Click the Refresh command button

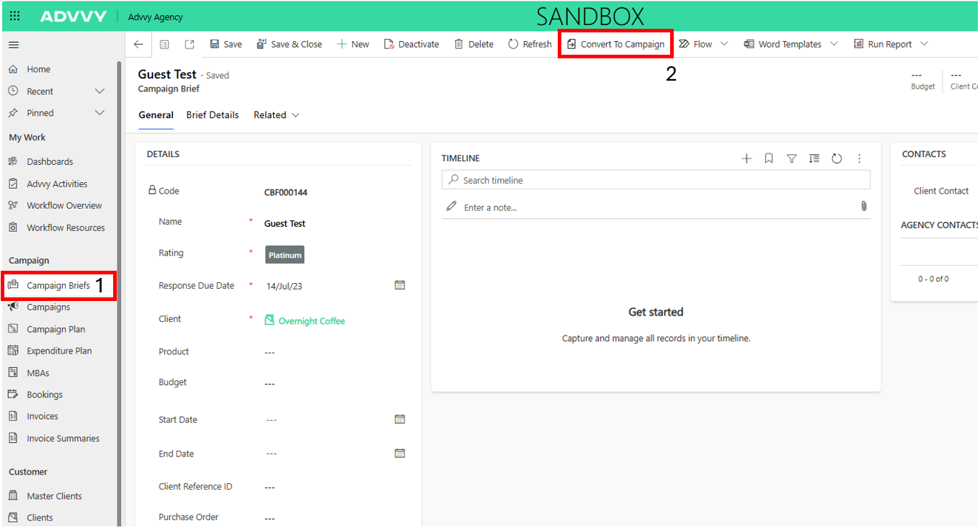(x=530, y=44)
